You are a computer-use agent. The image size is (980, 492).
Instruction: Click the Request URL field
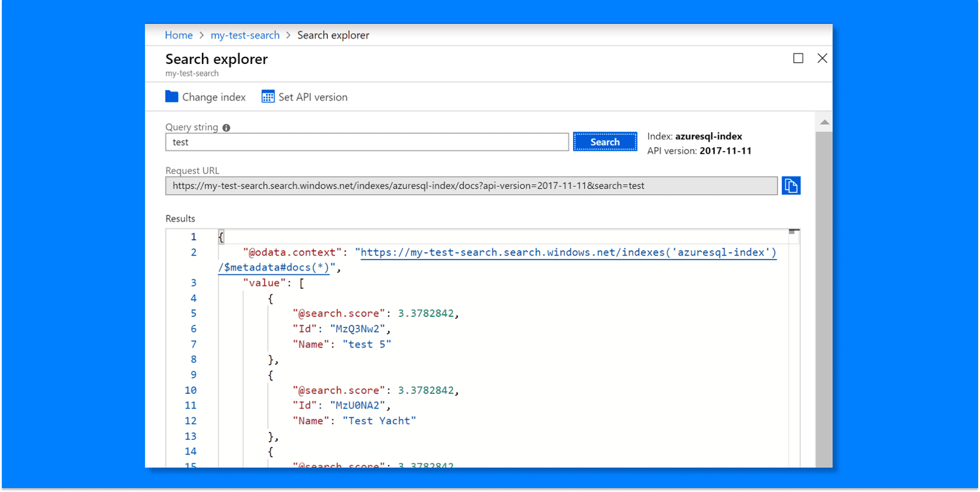pos(472,186)
